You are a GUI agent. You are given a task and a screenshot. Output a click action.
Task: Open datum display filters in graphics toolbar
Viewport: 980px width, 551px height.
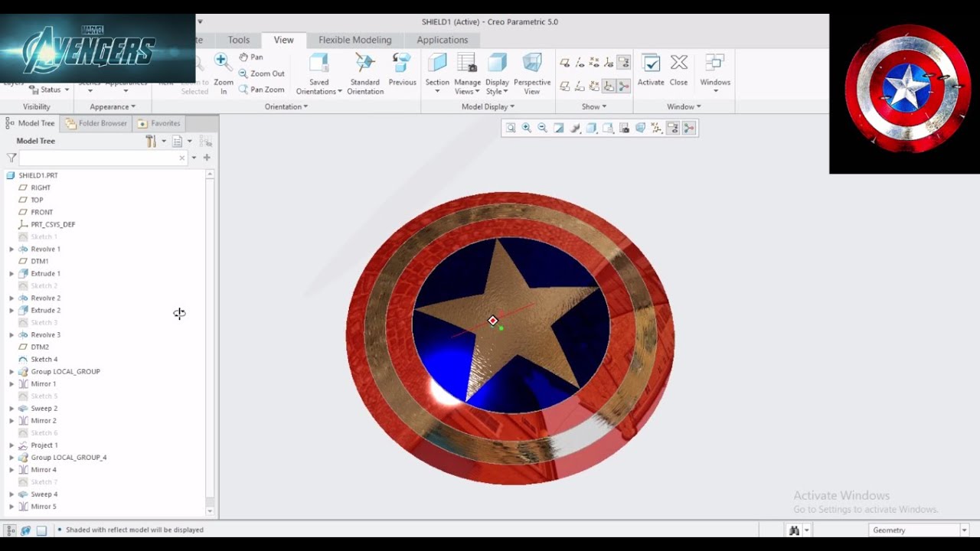click(656, 129)
